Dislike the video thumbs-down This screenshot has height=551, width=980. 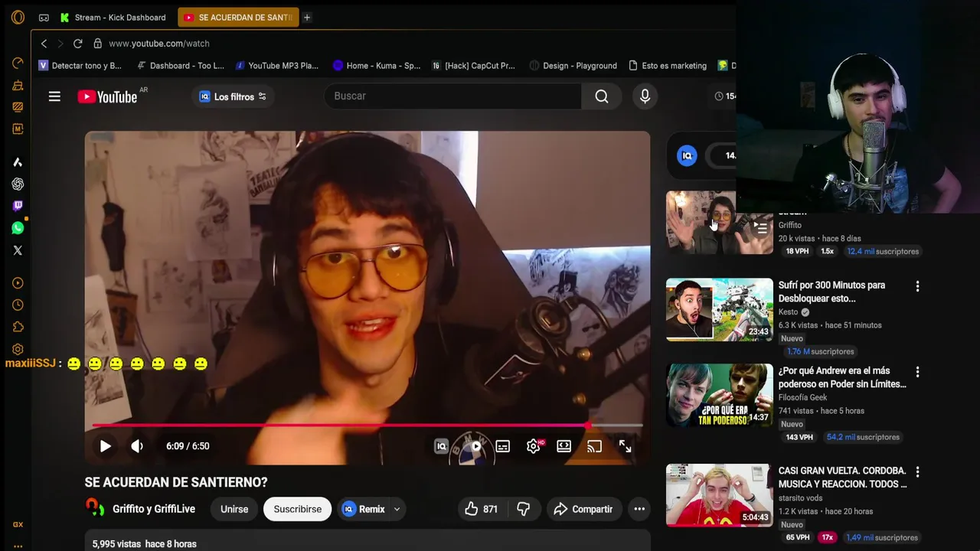(524, 509)
